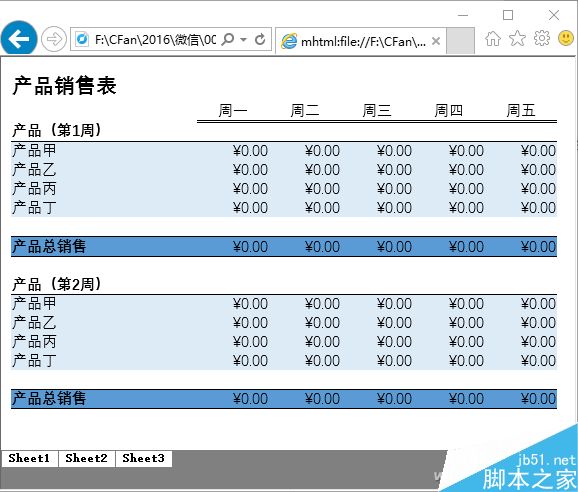Open Favorites star icon
578x492 pixels.
pyautogui.click(x=517, y=38)
